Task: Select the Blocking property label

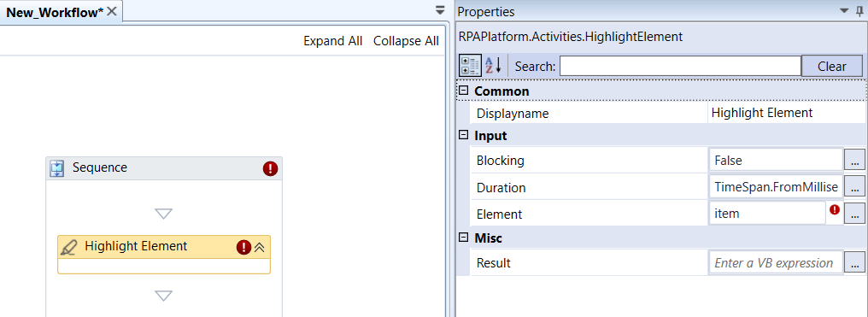Action: point(501,161)
